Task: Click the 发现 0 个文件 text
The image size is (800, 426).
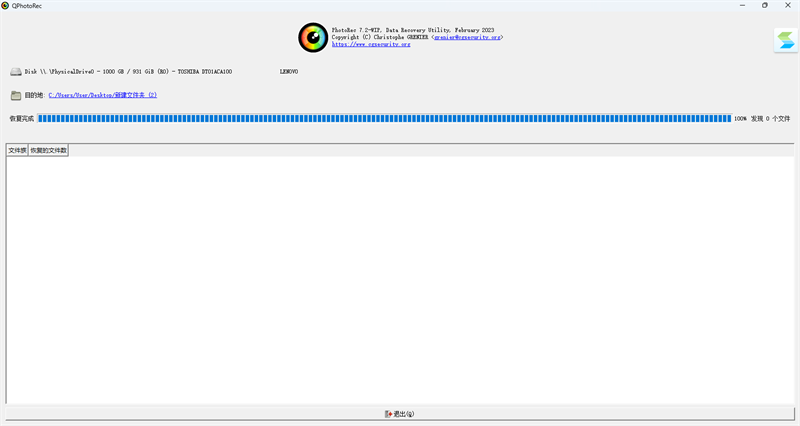Action: [770, 118]
